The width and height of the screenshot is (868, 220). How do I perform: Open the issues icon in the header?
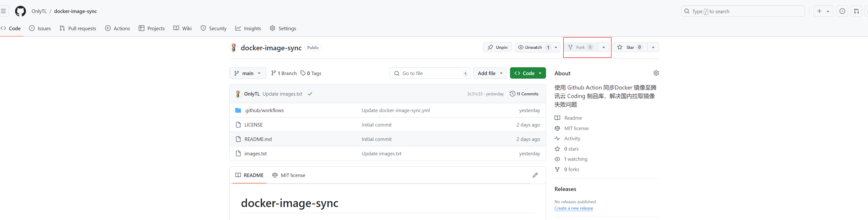pyautogui.click(x=842, y=11)
